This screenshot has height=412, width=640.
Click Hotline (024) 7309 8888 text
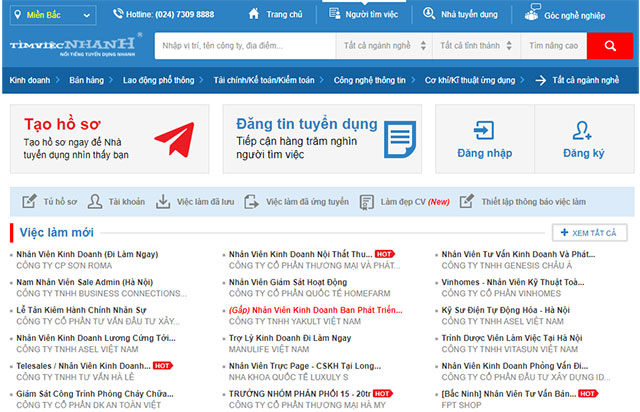pyautogui.click(x=170, y=14)
